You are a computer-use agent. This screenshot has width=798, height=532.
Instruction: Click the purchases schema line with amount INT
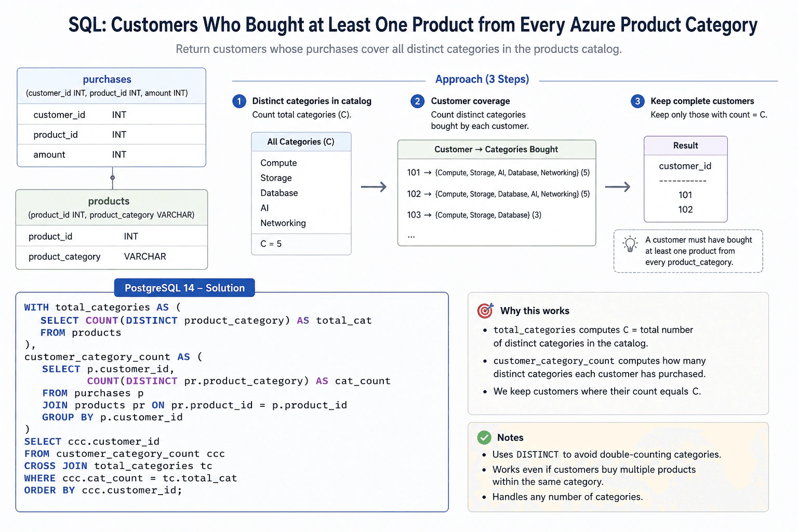(107, 93)
